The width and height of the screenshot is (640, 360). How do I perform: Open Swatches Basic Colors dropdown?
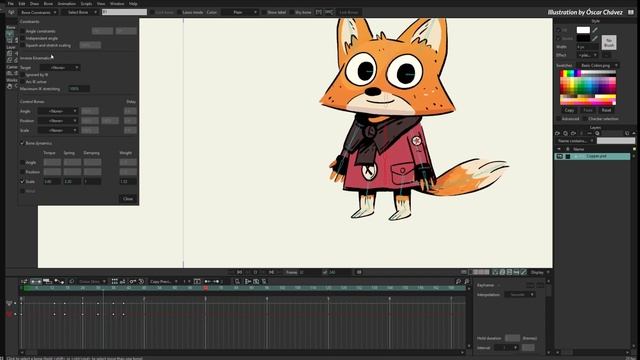(x=598, y=65)
